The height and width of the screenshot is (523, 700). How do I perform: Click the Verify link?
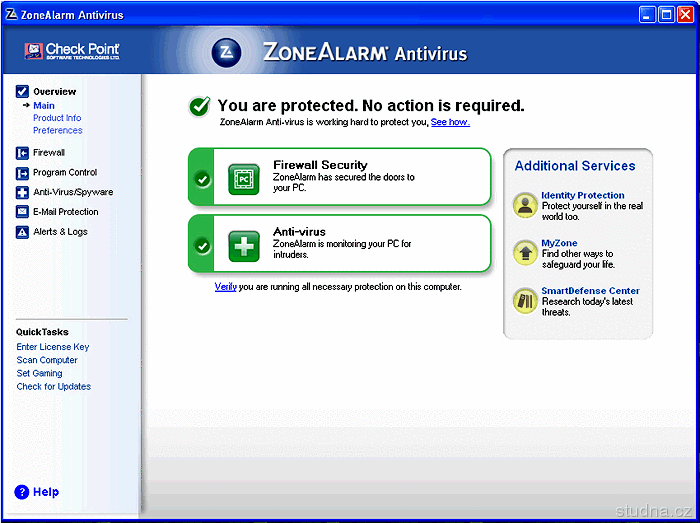pyautogui.click(x=225, y=287)
